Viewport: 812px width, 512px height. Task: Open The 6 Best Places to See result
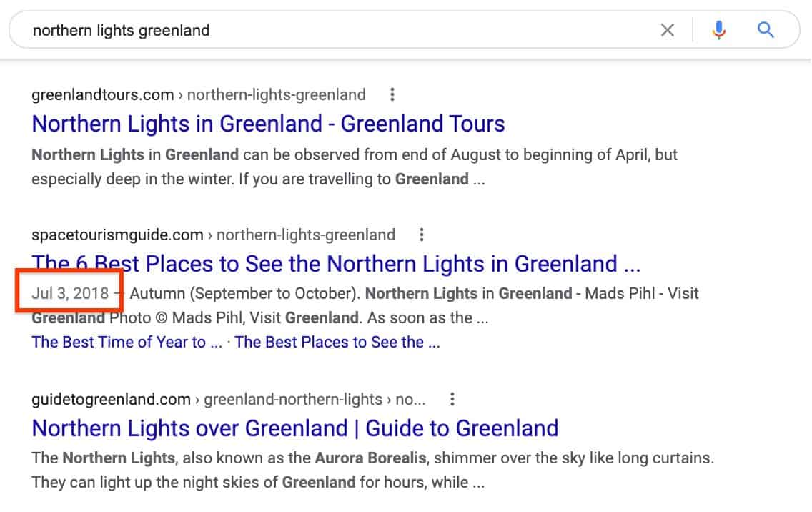tap(336, 264)
